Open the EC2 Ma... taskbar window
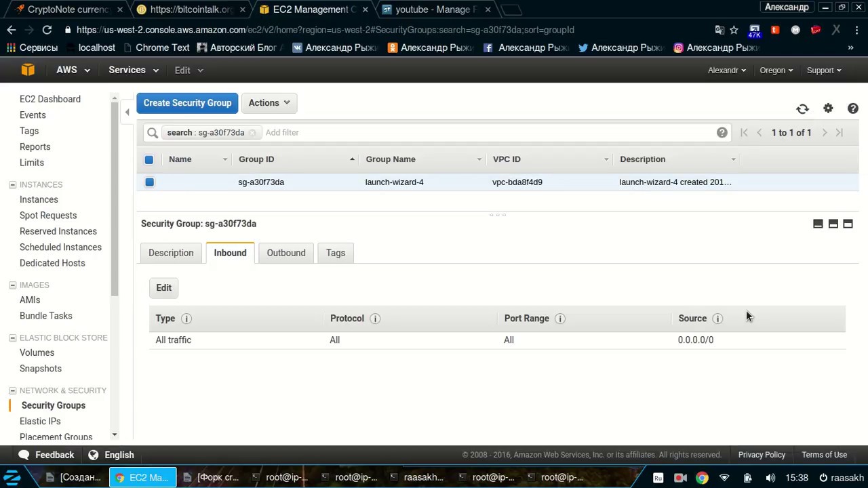868x488 pixels. pos(143,477)
